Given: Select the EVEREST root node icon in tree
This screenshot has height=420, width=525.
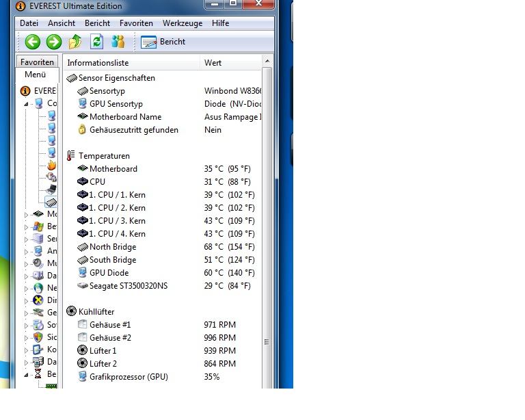Looking at the screenshot, I should point(25,91).
